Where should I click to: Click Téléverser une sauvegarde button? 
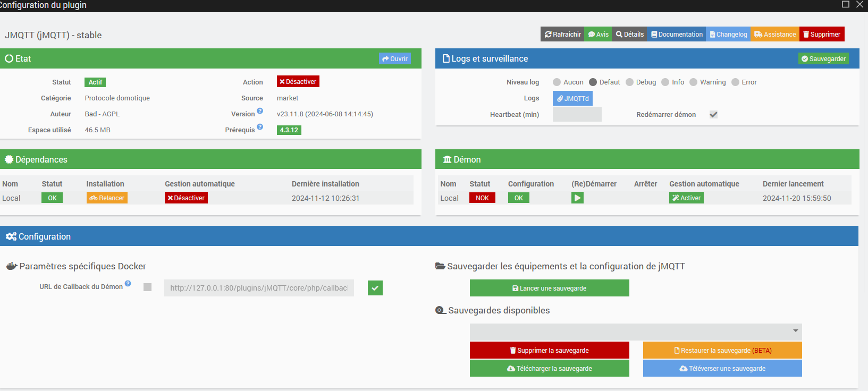click(x=722, y=368)
